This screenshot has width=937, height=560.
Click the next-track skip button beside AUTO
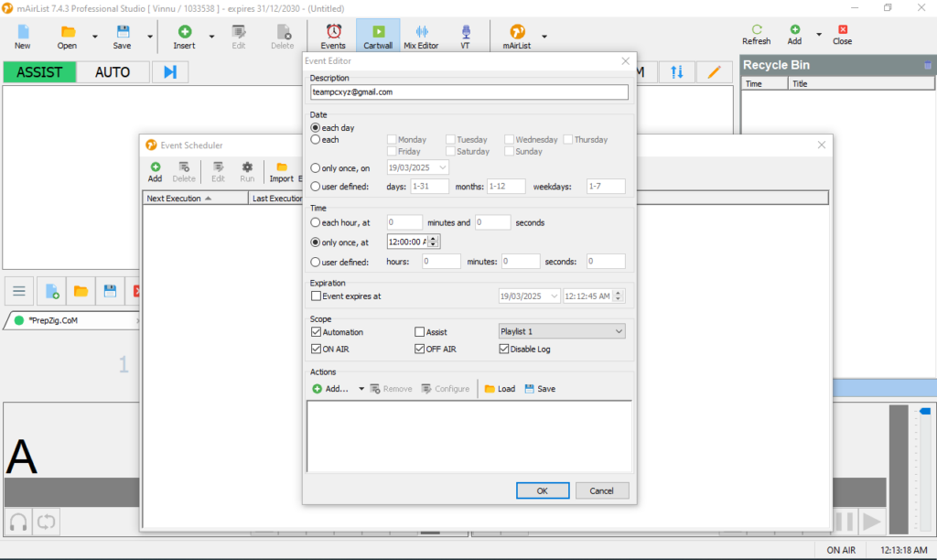pos(170,72)
